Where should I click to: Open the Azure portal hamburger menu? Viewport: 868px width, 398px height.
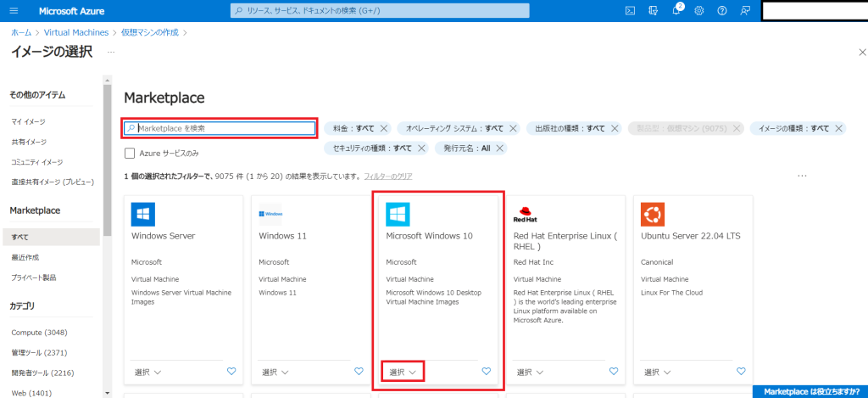14,10
